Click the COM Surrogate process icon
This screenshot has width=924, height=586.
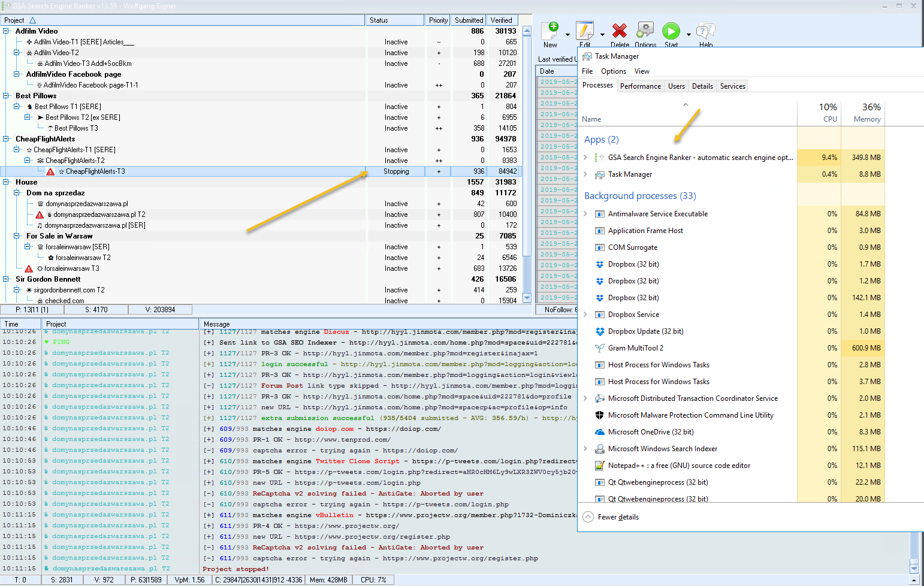(599, 247)
